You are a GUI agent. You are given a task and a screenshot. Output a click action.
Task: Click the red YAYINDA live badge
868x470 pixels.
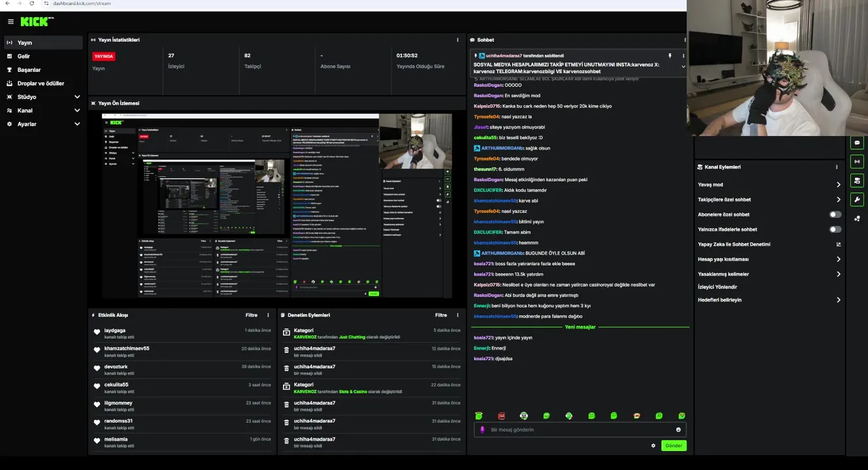(x=104, y=57)
